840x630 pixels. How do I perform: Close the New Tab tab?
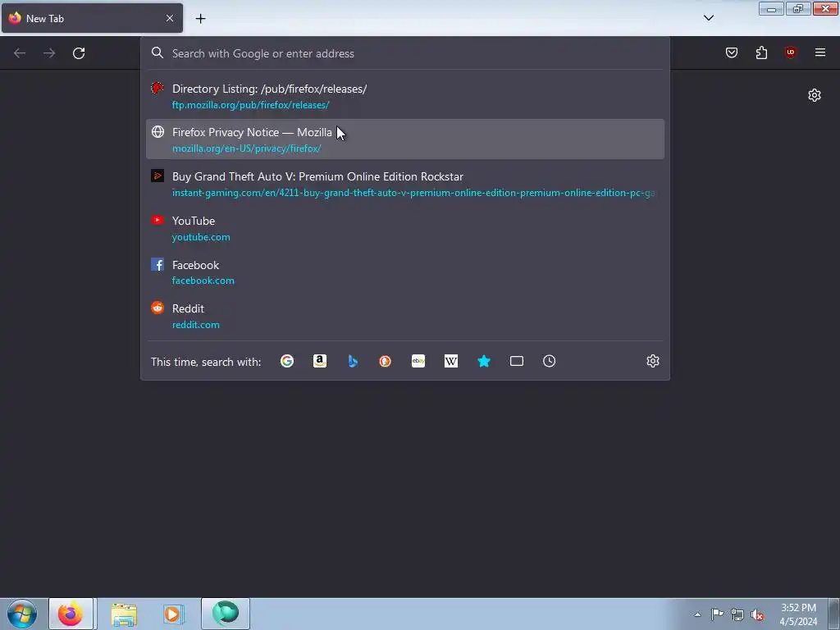169,18
